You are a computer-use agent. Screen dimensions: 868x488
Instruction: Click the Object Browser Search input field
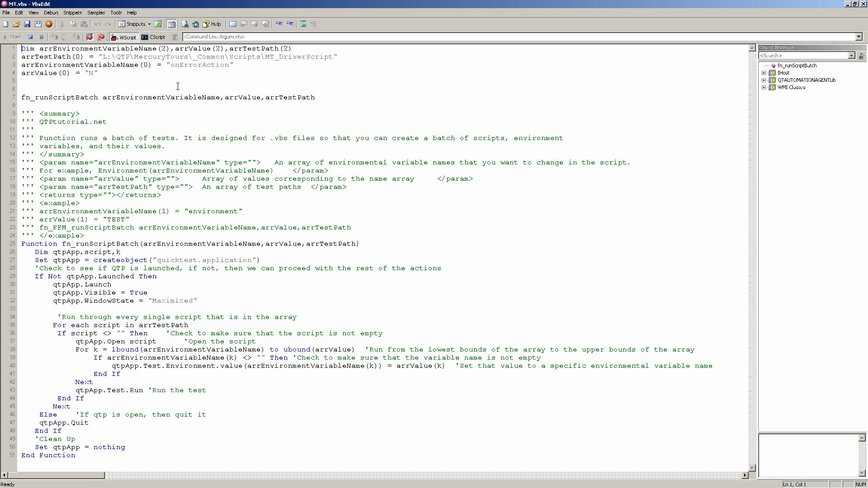[x=804, y=56]
